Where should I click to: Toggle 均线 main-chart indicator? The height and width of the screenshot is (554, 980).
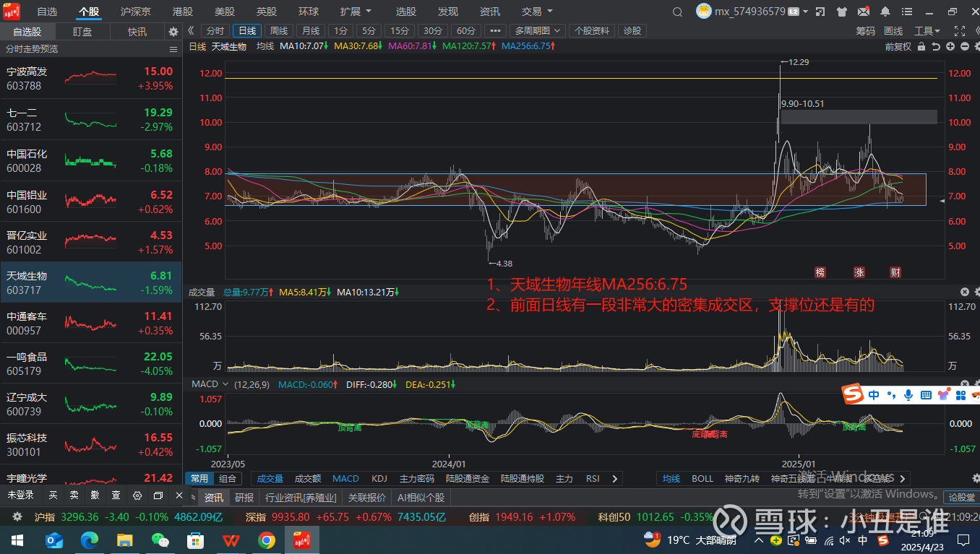[x=671, y=478]
